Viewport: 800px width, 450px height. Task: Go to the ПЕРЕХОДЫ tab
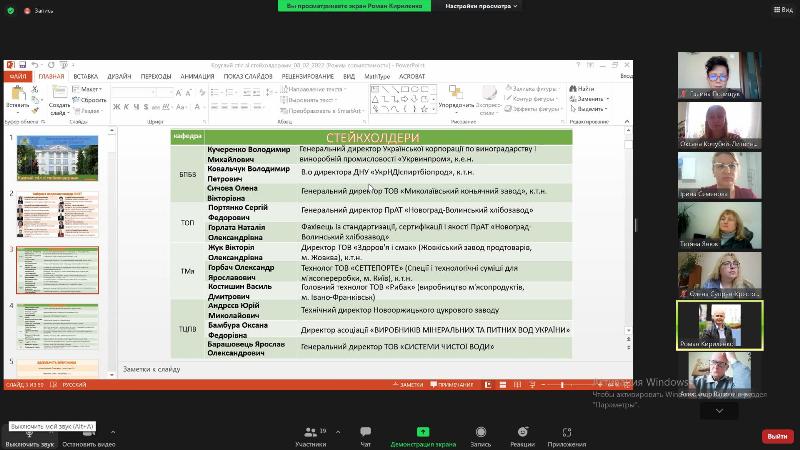156,77
